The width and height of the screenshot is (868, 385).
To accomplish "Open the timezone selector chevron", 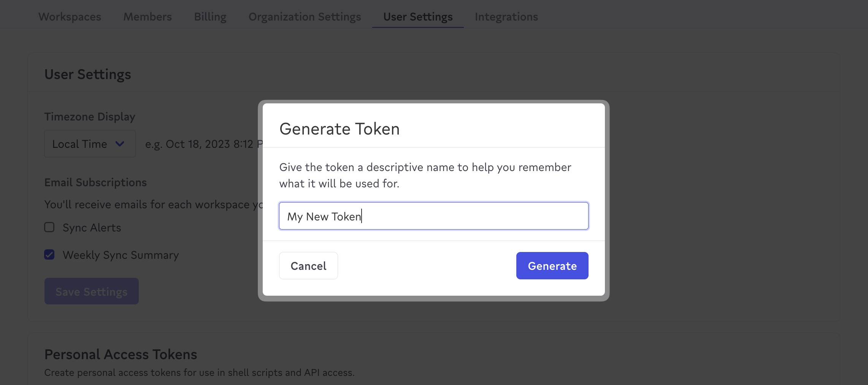I will tap(120, 144).
